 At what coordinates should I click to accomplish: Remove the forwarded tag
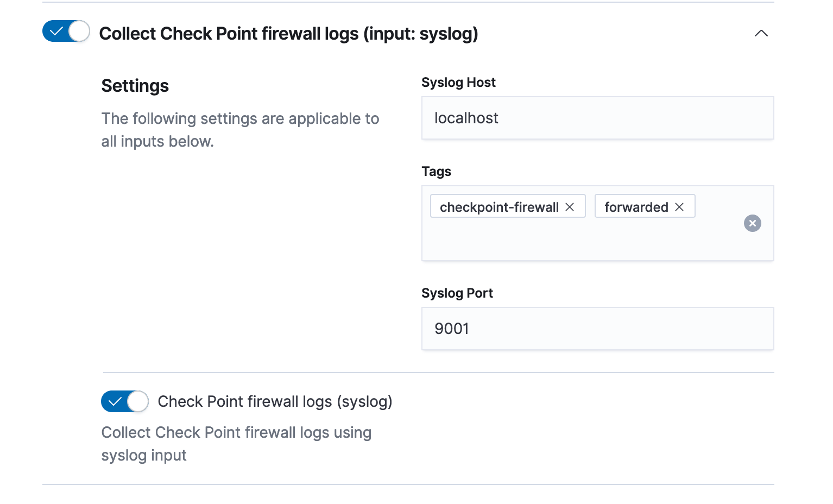coord(679,207)
